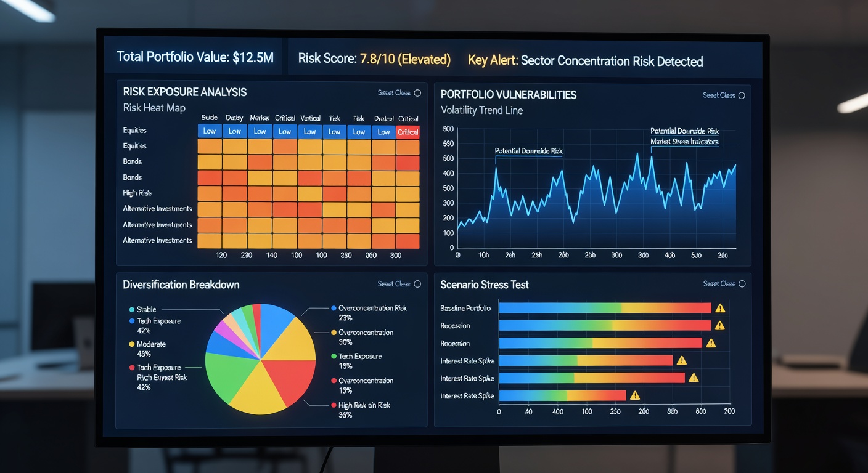Select the yellow legend dot beside Moderate

[132, 344]
